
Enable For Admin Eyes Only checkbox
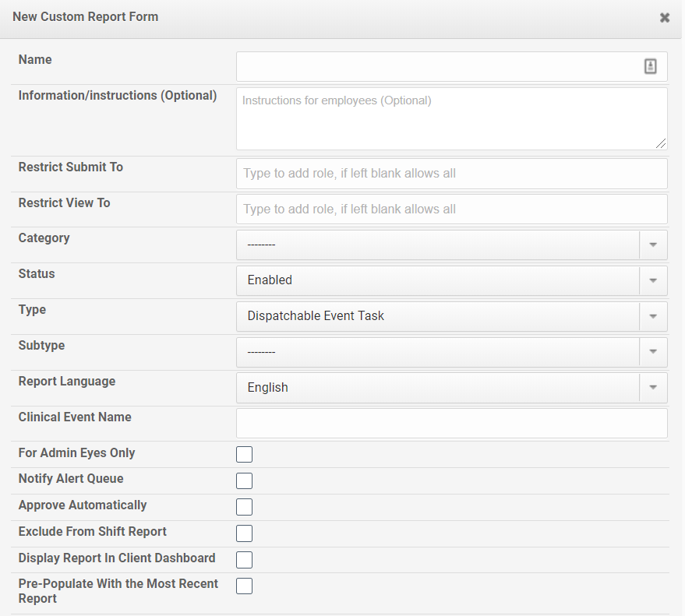click(x=245, y=455)
